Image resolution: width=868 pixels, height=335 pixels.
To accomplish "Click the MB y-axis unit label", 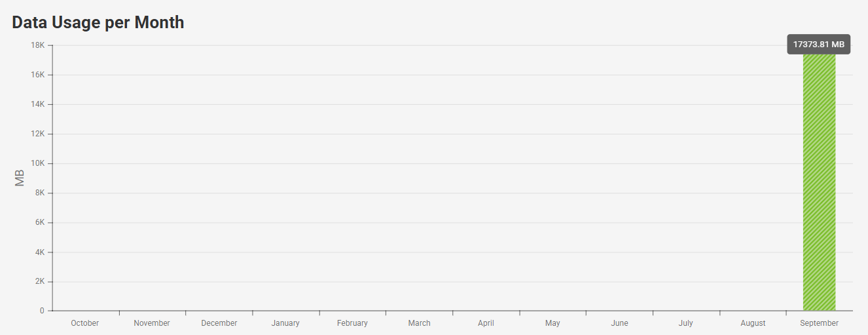I will pos(20,178).
